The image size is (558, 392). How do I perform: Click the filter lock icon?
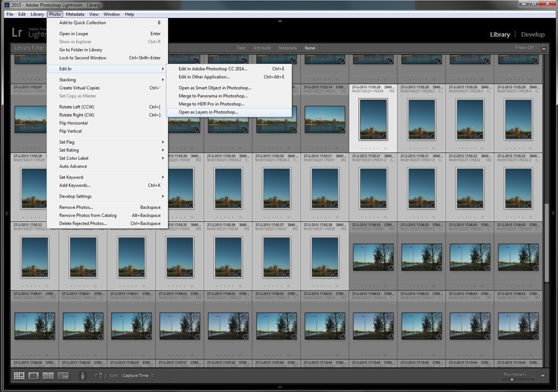[544, 48]
